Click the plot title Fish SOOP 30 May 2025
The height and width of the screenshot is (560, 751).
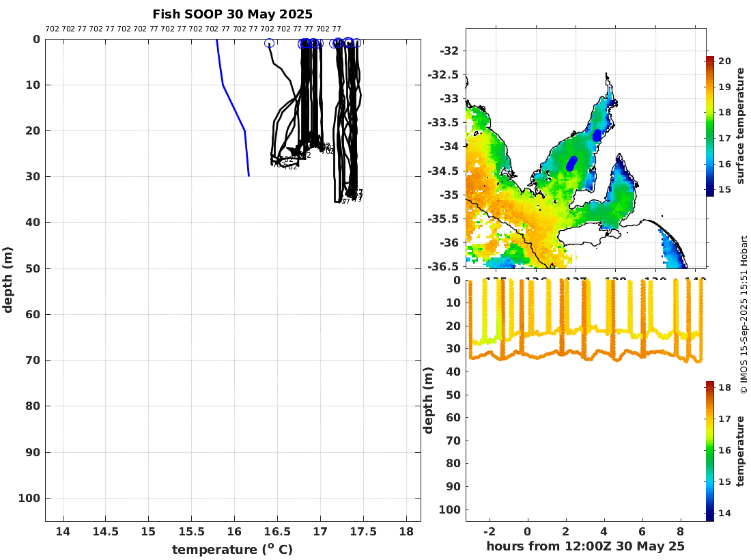point(232,14)
